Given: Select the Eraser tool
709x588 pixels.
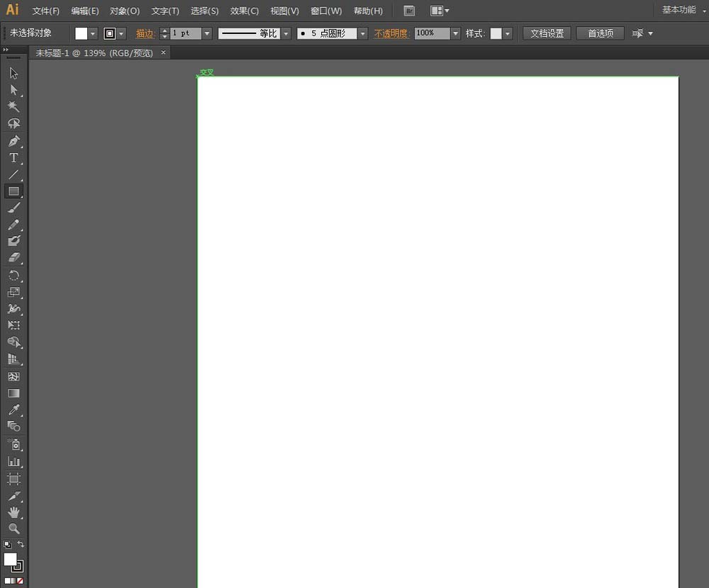Looking at the screenshot, I should 13,258.
